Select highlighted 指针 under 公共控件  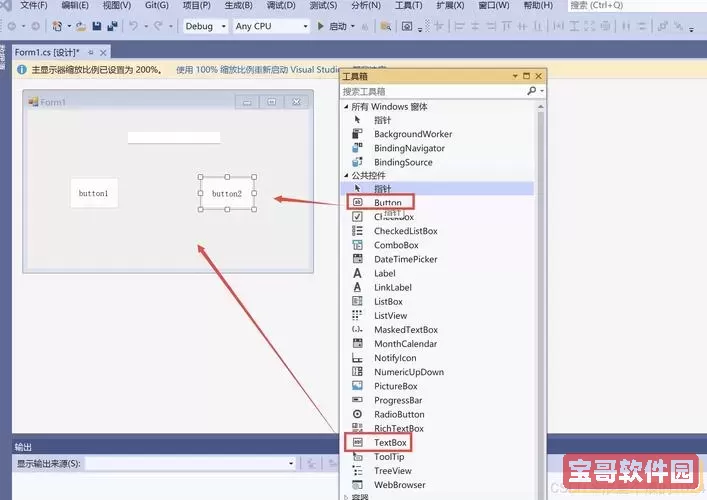(438, 188)
